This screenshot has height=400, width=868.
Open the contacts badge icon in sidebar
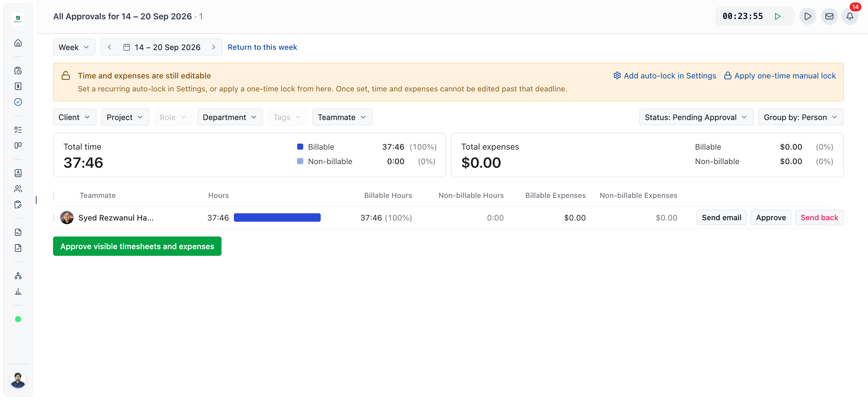[x=18, y=173]
